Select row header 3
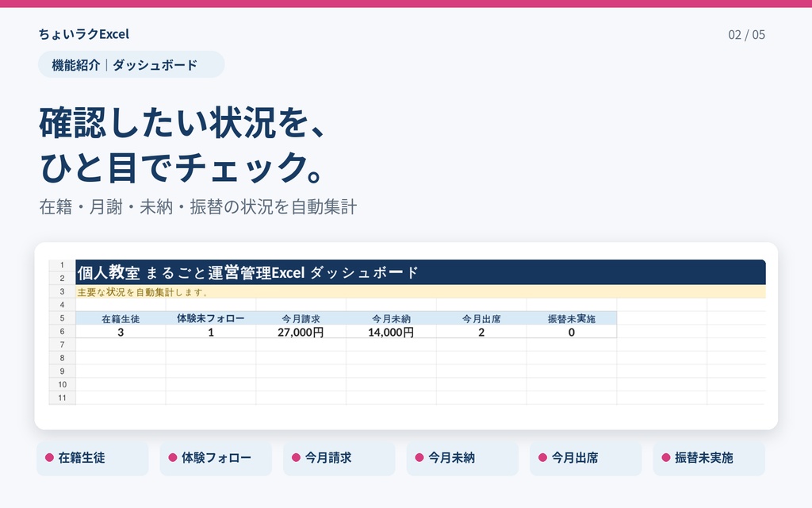812x508 pixels. pyautogui.click(x=62, y=292)
